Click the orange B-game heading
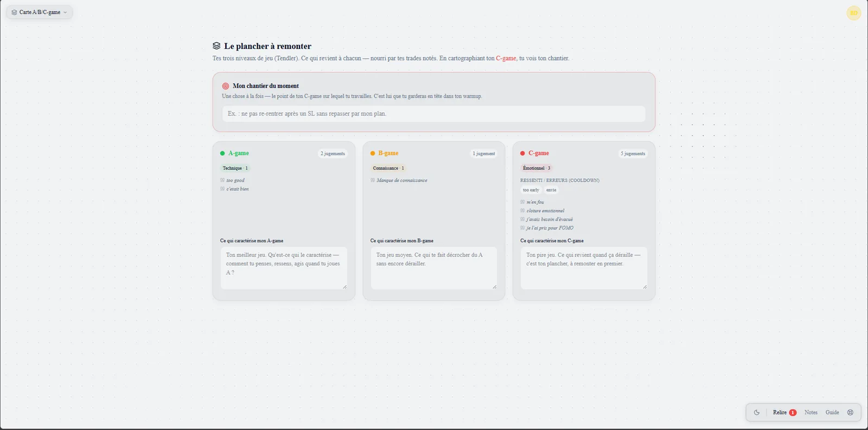The image size is (868, 430). click(388, 153)
